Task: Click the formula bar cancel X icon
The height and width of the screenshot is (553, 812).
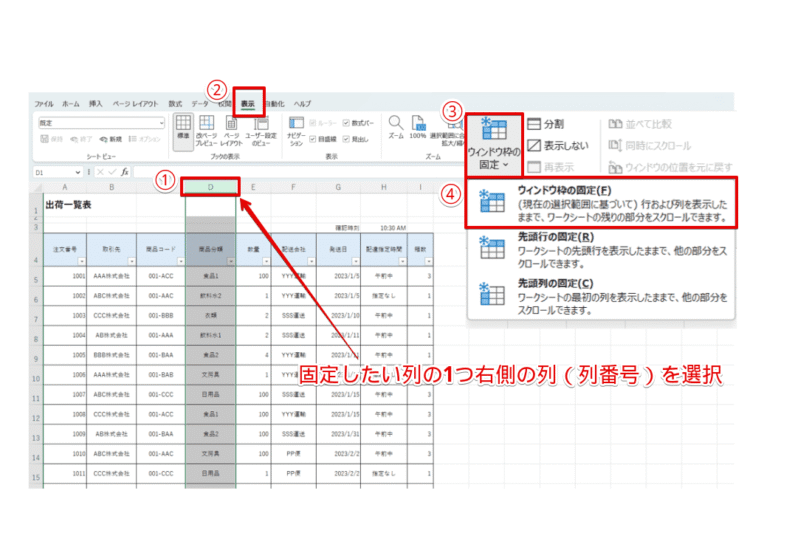Action: [100, 172]
